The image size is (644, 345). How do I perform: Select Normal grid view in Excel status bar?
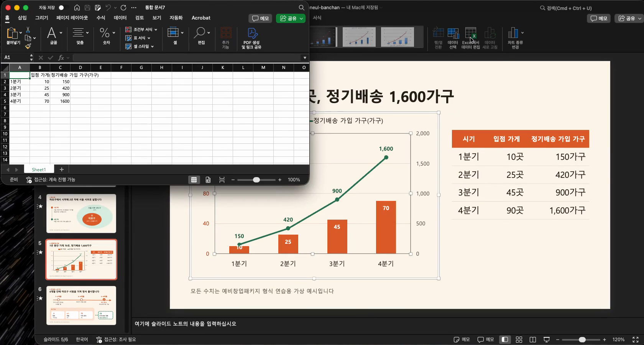194,180
